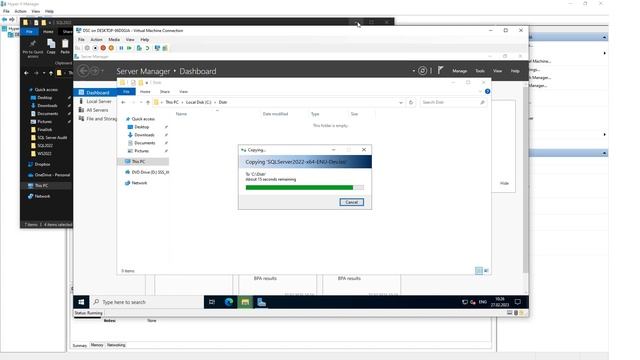Screen dimensions: 640x360
Task: Open the Server Manager notifications flag
Action: (440, 71)
